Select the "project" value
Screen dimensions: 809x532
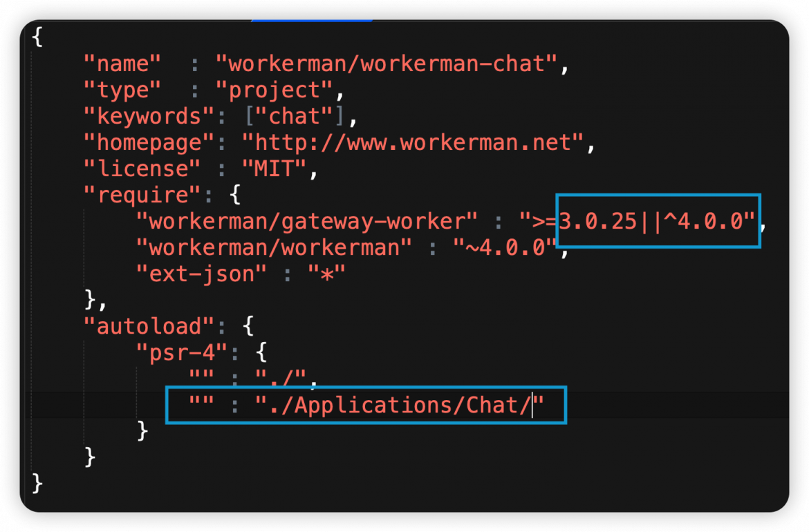275,91
